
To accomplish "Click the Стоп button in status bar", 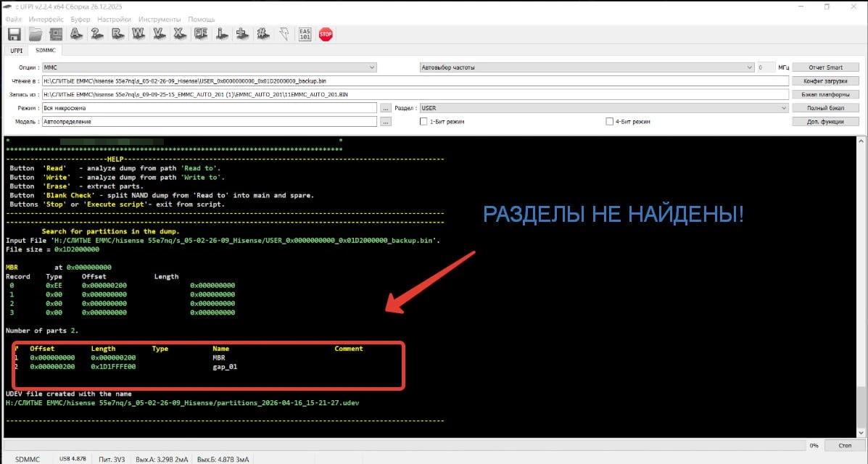I will [845, 445].
